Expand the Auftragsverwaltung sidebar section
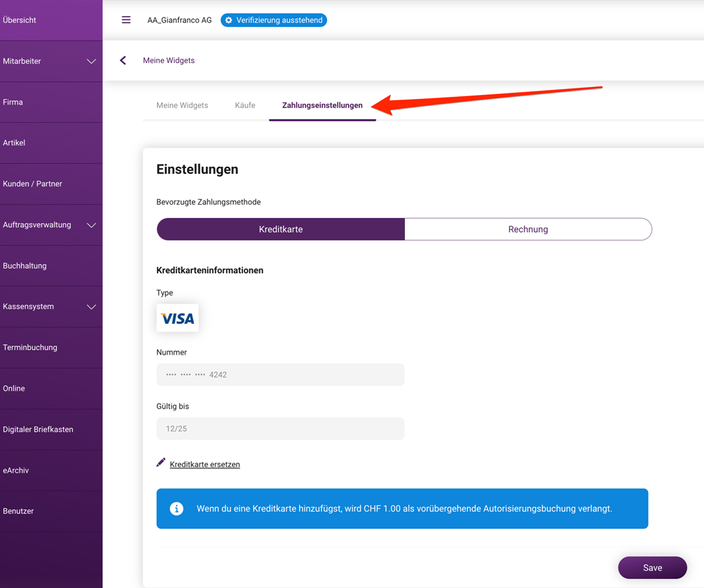 point(51,225)
